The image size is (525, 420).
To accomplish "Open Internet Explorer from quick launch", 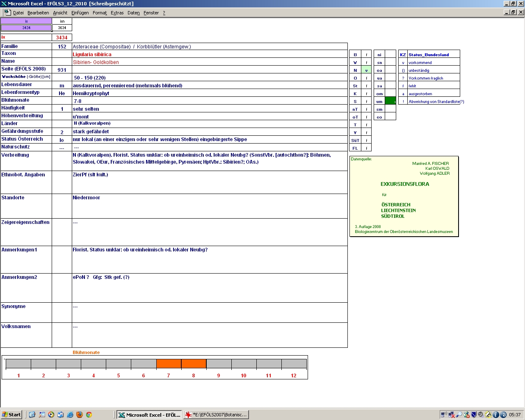I will pos(70,415).
